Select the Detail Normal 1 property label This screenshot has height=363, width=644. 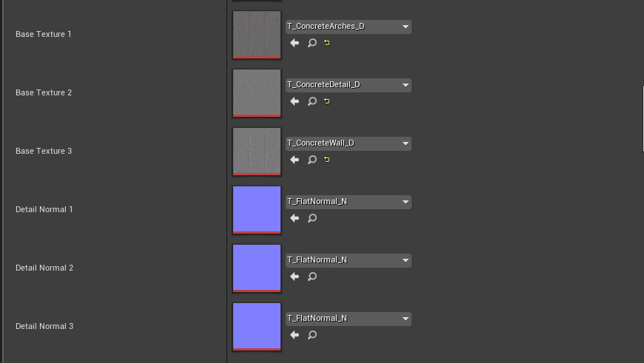[44, 209]
